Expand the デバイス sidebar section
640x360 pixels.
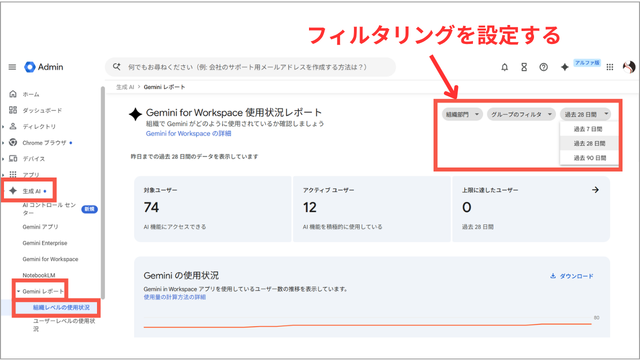pyautogui.click(x=3, y=159)
